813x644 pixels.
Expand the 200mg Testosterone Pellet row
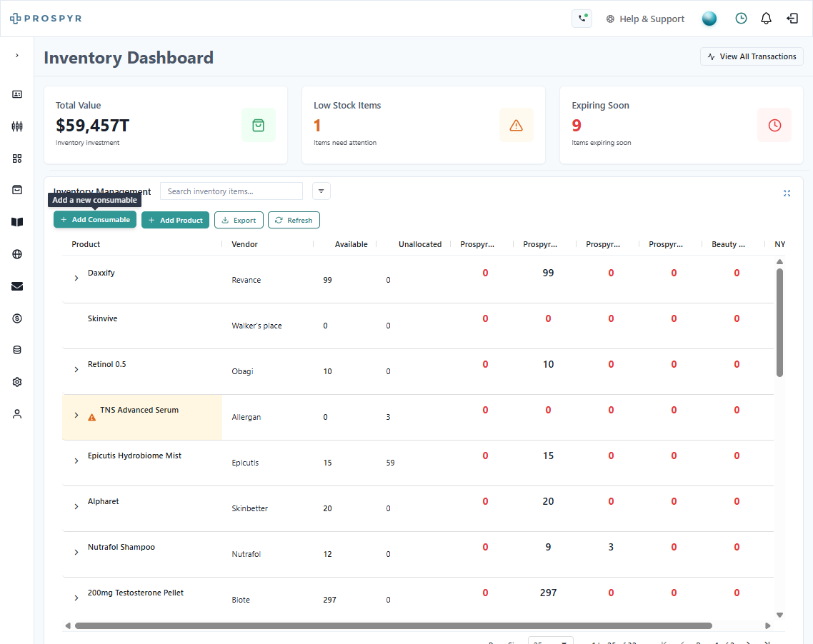(x=76, y=598)
